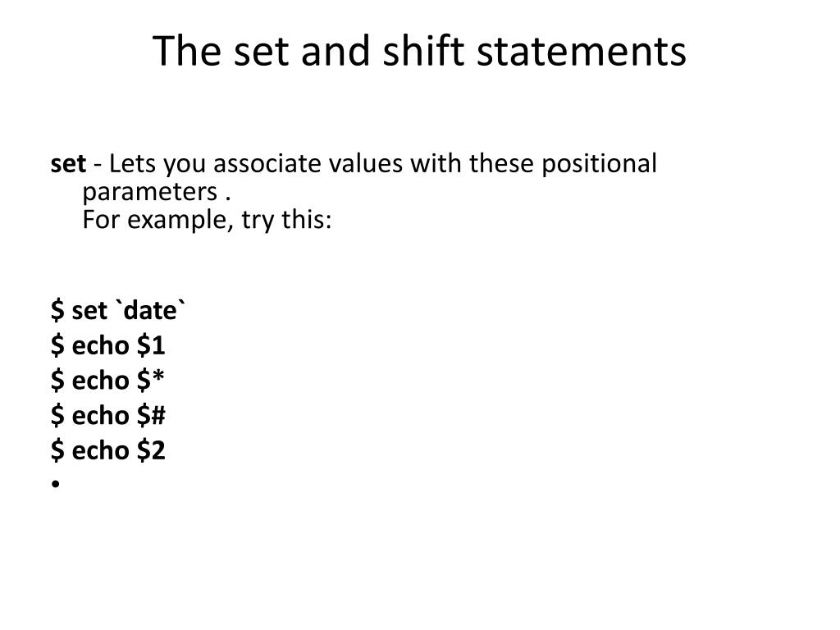This screenshot has width=840, height=630.
Task: Click the text 'Lets you associate values'
Action: 256,164
